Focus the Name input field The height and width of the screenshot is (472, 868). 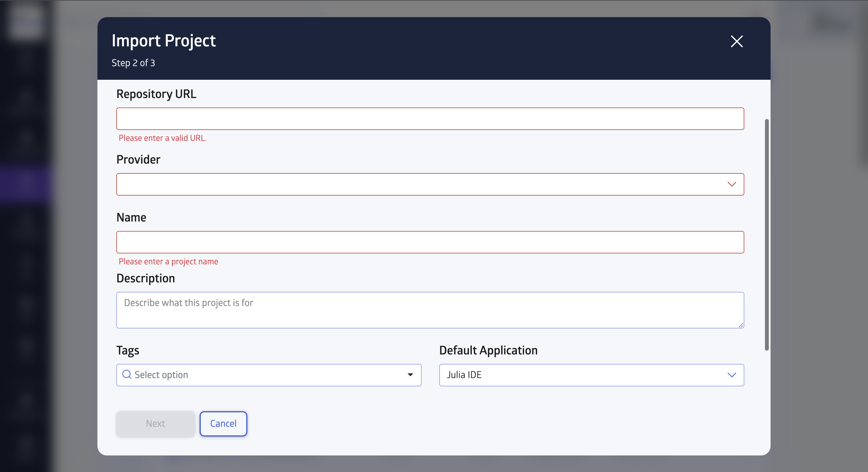coord(430,242)
